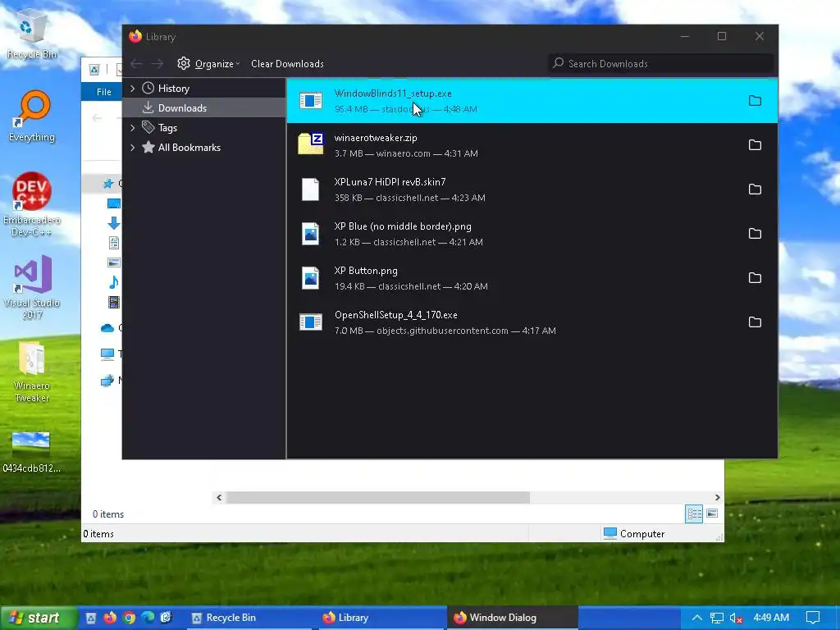Open File menu in Explorer window
Screen dimensions: 840x630
103,92
